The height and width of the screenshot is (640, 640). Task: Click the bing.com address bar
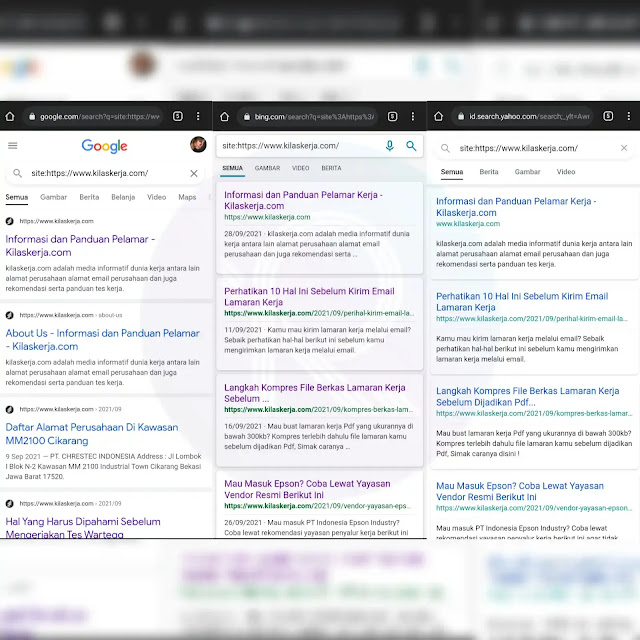(x=308, y=117)
